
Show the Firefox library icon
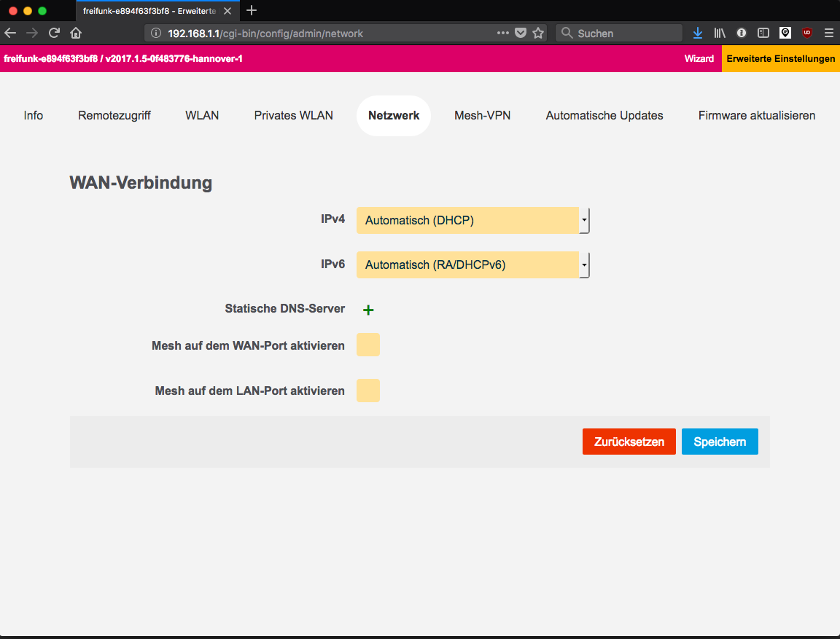(720, 33)
